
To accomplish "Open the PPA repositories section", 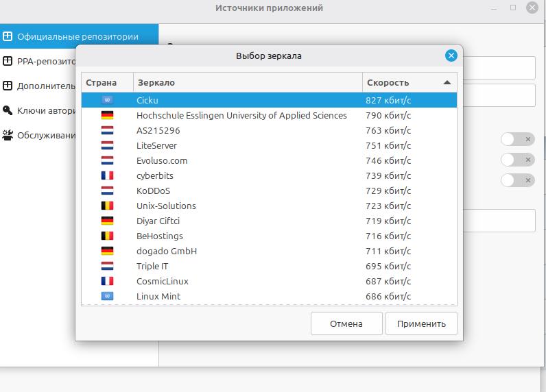I will click(x=41, y=61).
